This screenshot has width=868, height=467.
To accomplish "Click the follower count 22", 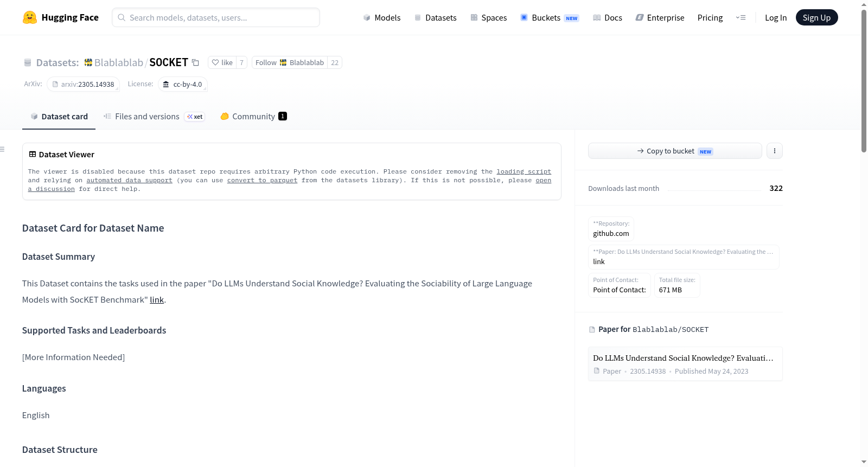I will click(335, 63).
